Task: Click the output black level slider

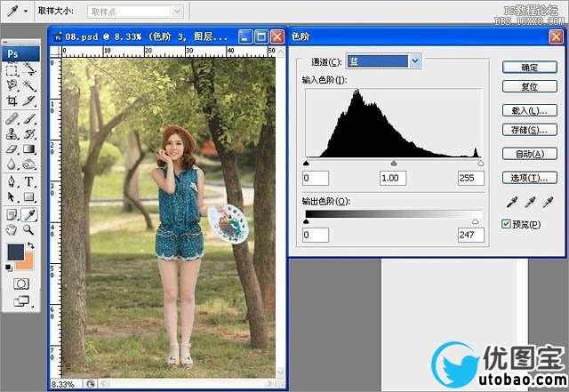Action: pos(306,221)
